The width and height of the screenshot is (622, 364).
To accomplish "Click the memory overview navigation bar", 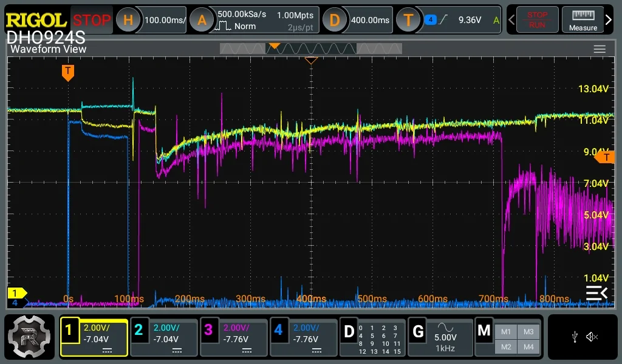I will pos(311,49).
